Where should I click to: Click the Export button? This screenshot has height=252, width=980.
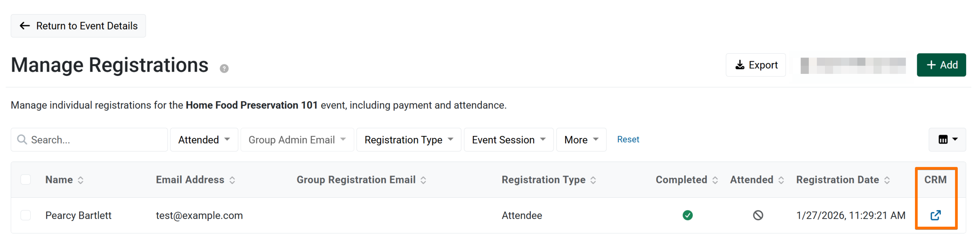756,65
